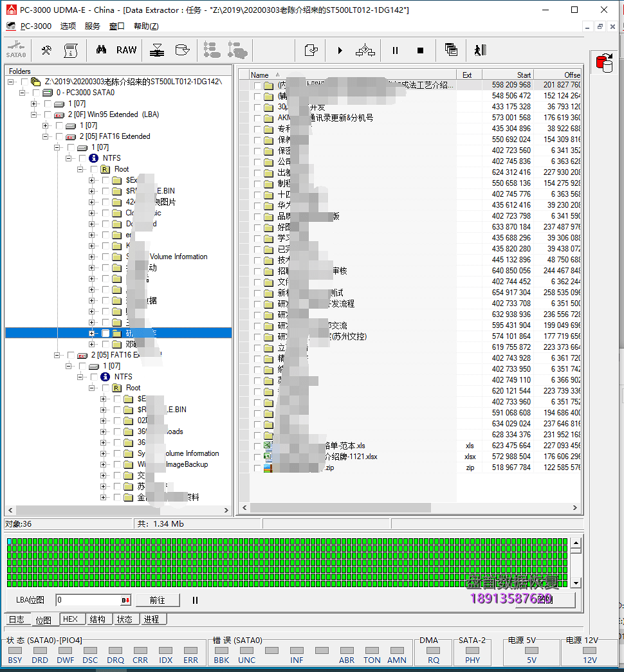The height and width of the screenshot is (672, 624).
Task: Check the box for 介绍牌-1121.xlsx
Action: (x=257, y=457)
